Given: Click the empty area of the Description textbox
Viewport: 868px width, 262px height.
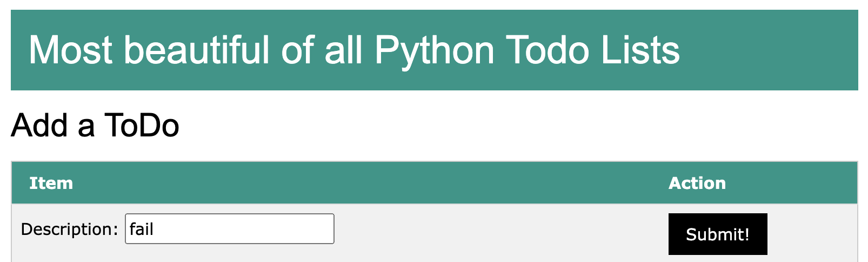Looking at the screenshot, I should coord(243,229).
